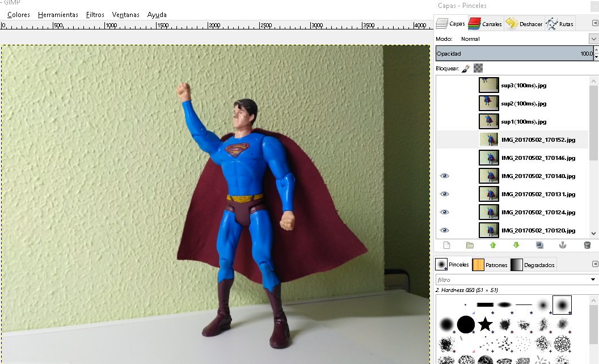Select the bubbly cell-texture brush in the third row
Viewport: 599px width, 364px height.
coord(562,344)
